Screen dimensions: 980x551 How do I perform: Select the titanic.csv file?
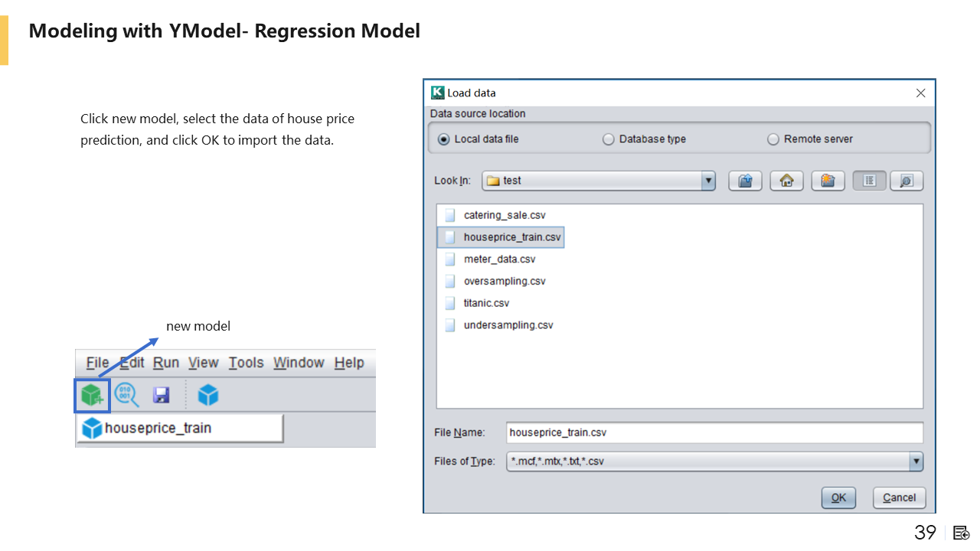click(x=486, y=303)
